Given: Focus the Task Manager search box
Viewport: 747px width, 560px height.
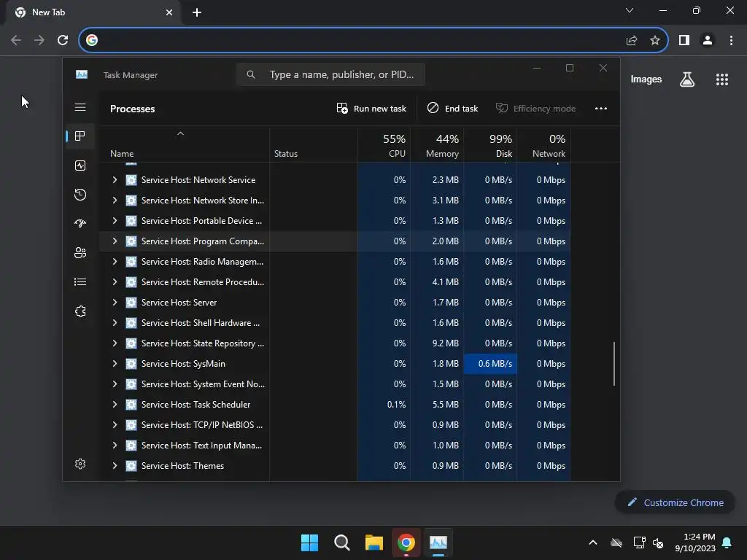Looking at the screenshot, I should pos(330,75).
